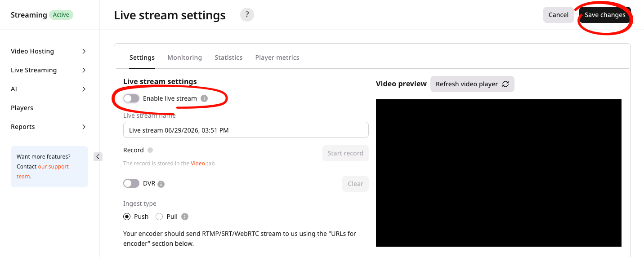Click the Live stream settings page heading
The height and width of the screenshot is (257, 644).
click(170, 15)
